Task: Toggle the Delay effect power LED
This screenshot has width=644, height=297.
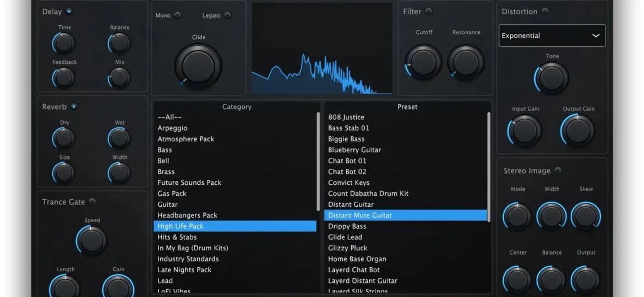Action: click(69, 12)
